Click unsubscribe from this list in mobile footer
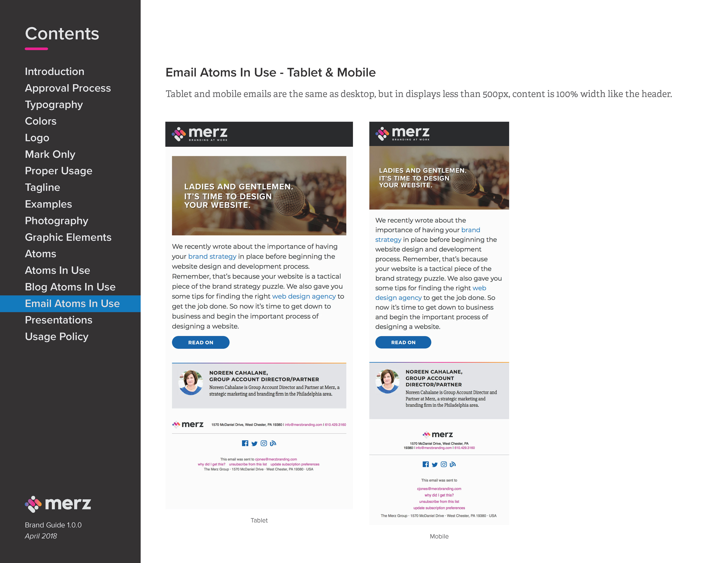Image resolution: width=728 pixels, height=563 pixels. click(439, 502)
